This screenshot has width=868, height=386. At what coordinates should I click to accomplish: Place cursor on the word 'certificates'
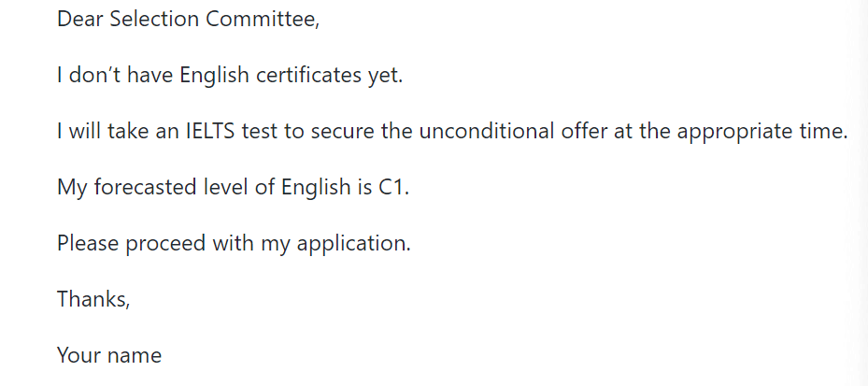point(306,76)
